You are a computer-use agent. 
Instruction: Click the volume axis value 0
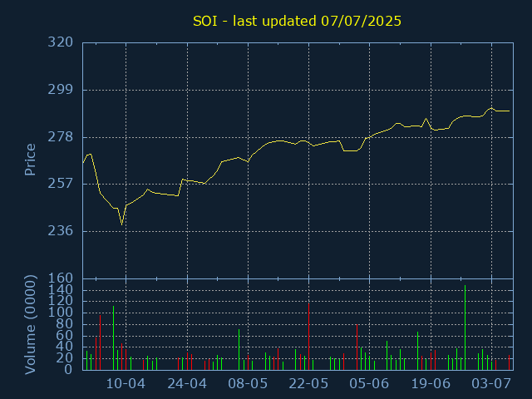click(x=68, y=369)
